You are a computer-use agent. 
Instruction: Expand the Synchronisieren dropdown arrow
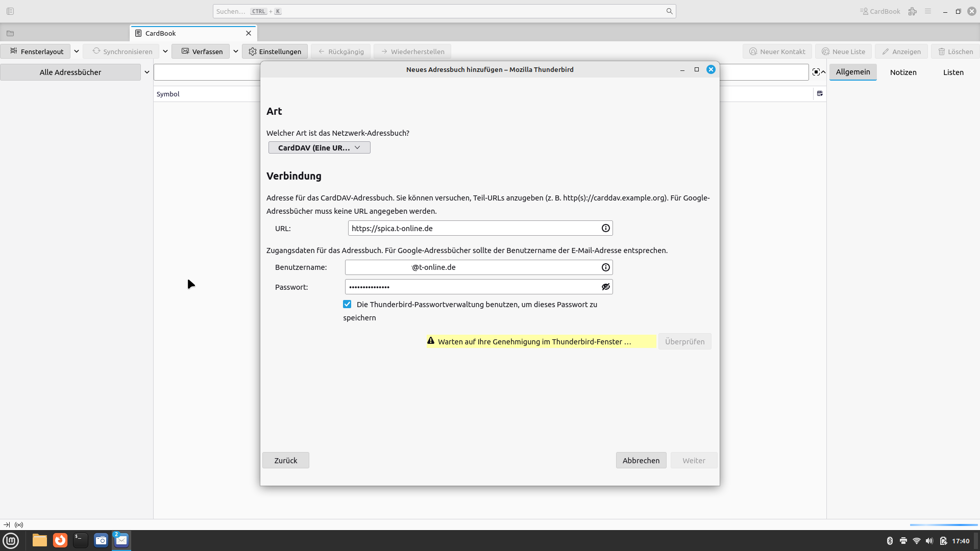click(x=165, y=52)
